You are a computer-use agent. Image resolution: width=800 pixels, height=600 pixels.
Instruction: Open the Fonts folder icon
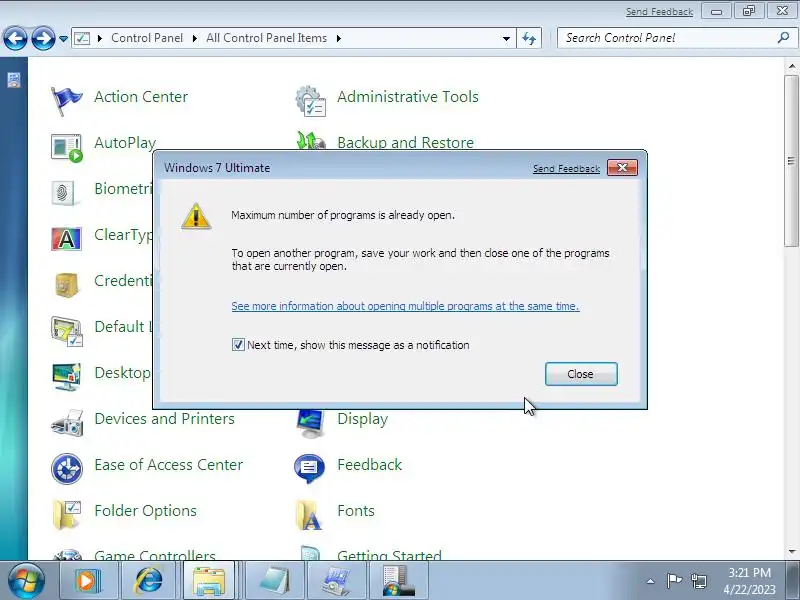pyautogui.click(x=309, y=515)
